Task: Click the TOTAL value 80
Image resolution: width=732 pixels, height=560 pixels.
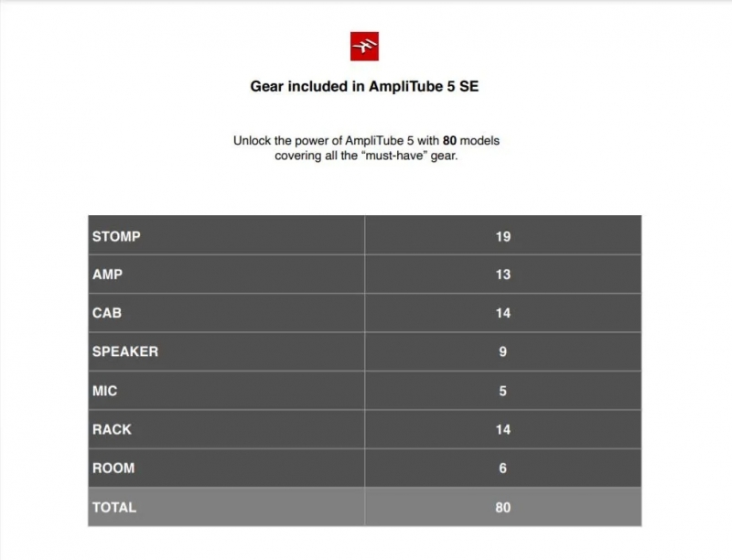Action: click(x=502, y=507)
